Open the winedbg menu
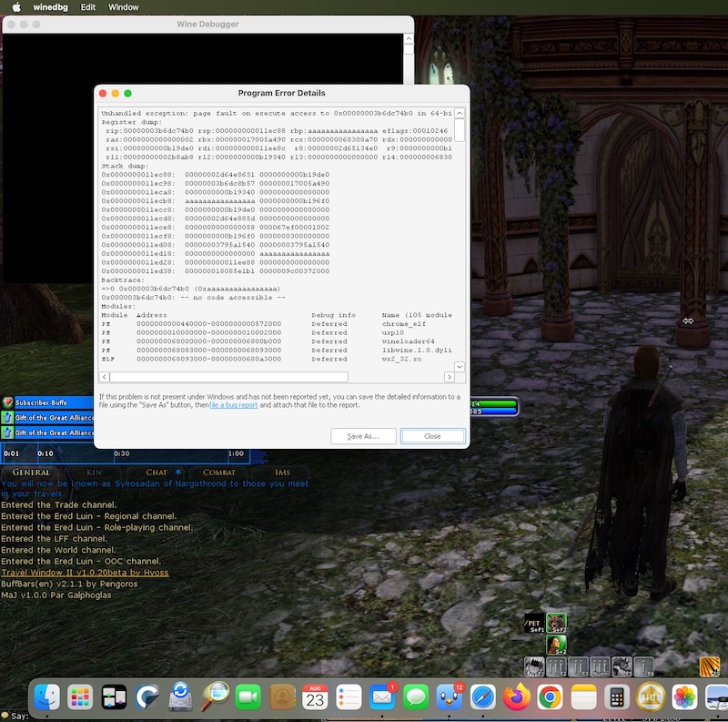This screenshot has height=722, width=728. (50, 7)
